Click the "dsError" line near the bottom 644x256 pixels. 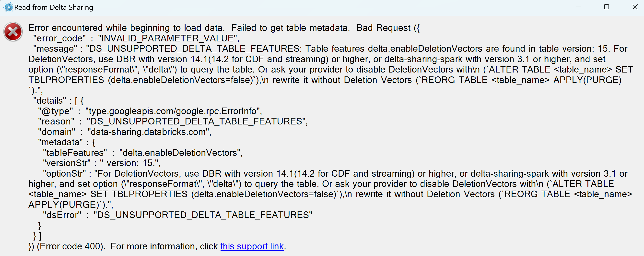pyautogui.click(x=177, y=215)
